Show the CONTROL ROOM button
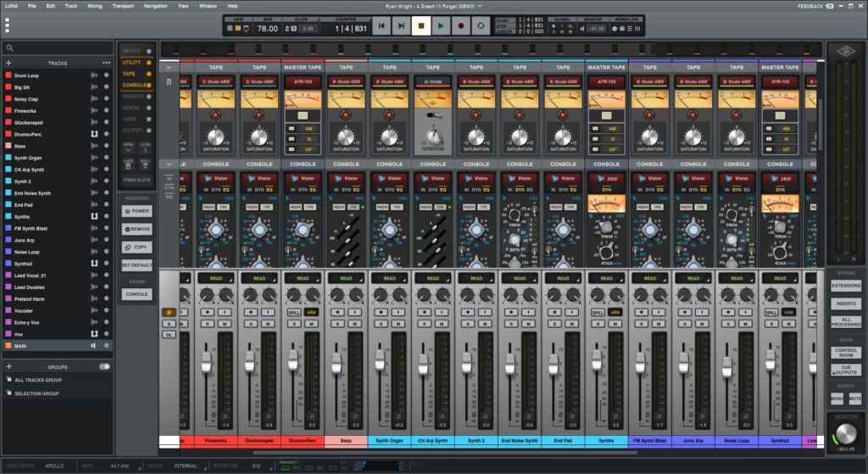Viewport: 868px width, 474px height. pyautogui.click(x=846, y=352)
